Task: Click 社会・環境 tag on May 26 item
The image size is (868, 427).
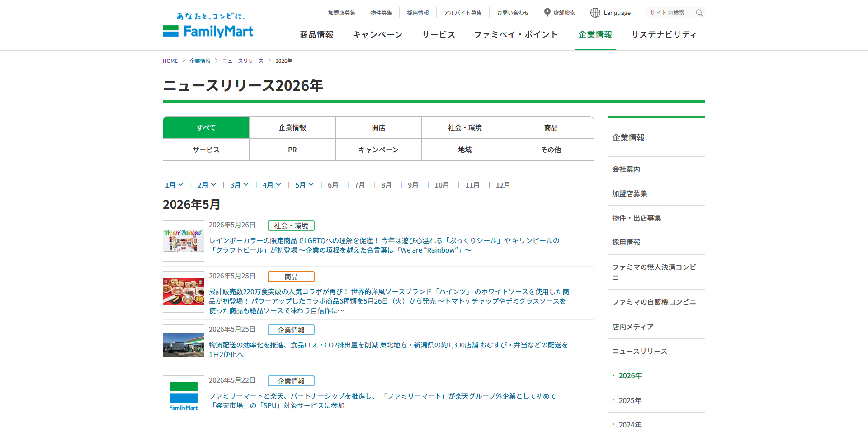Action: click(291, 225)
